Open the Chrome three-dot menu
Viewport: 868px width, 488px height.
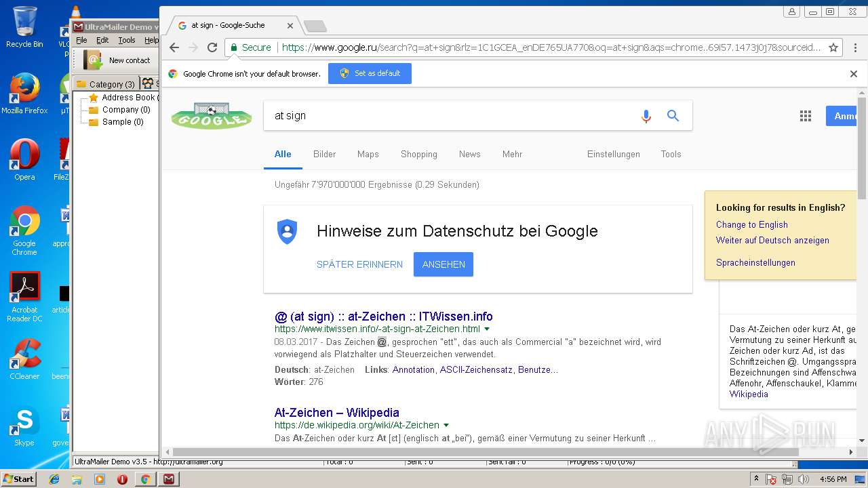tap(854, 47)
